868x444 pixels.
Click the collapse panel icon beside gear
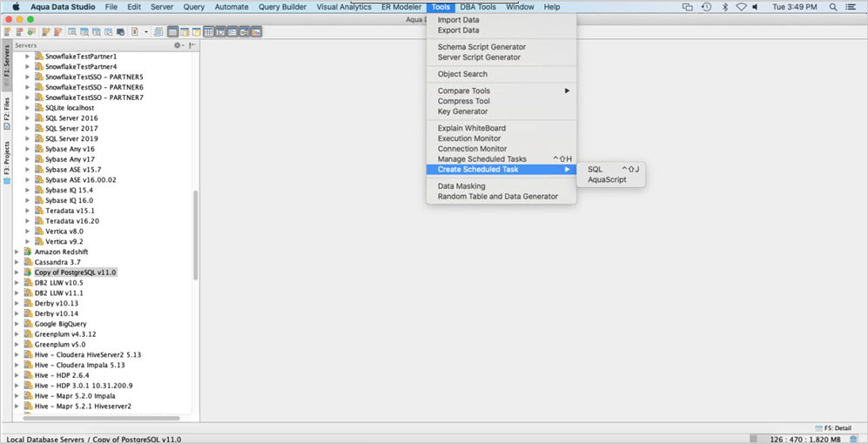coord(192,45)
